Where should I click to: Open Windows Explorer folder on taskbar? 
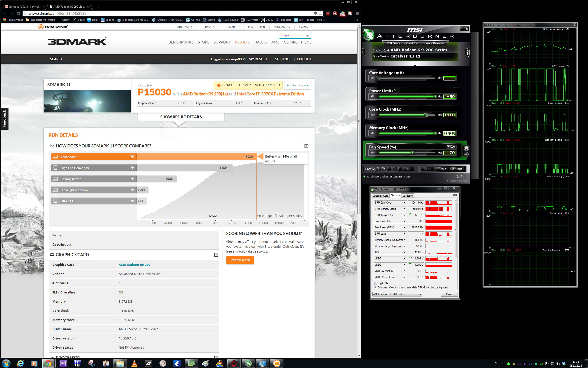(120, 363)
